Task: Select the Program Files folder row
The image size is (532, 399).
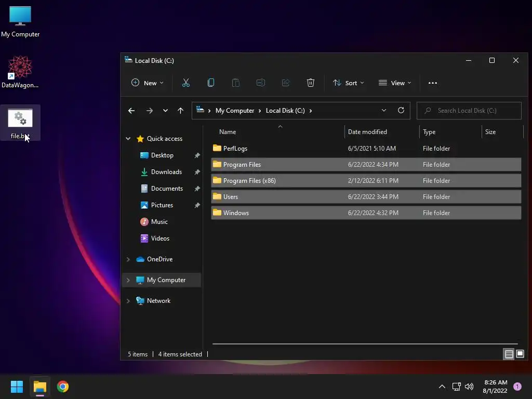Action: (x=366, y=165)
